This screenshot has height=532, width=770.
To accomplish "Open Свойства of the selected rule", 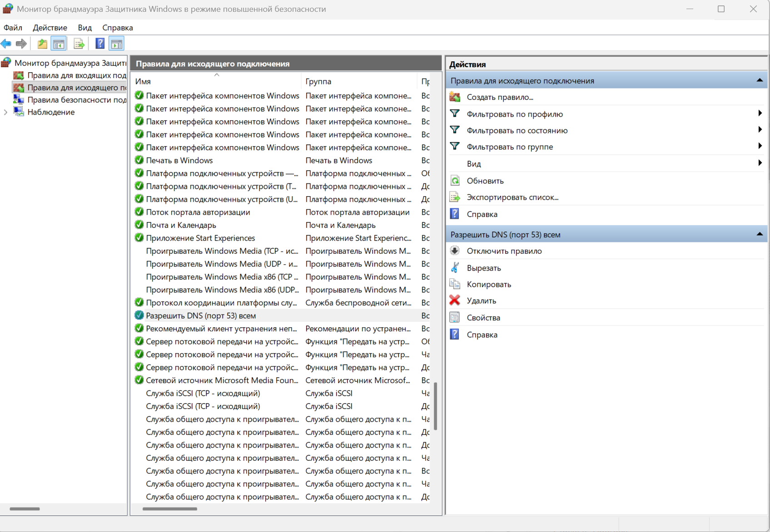I will click(483, 318).
